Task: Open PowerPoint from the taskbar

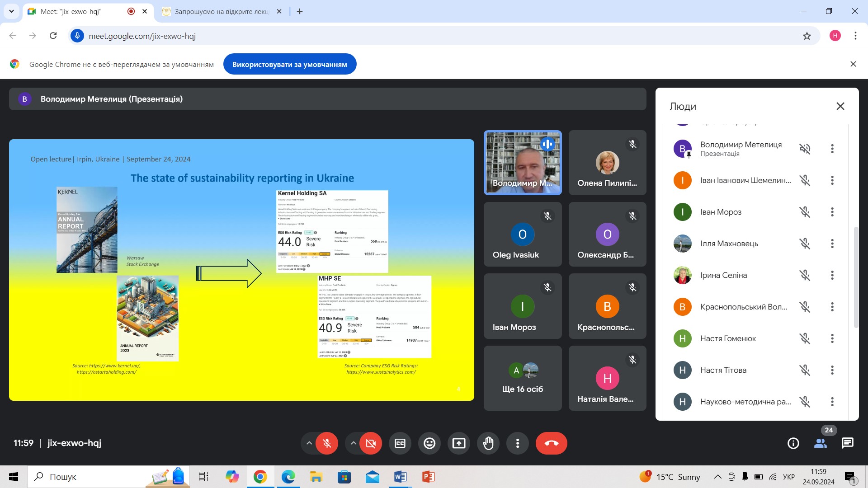Action: point(428,477)
